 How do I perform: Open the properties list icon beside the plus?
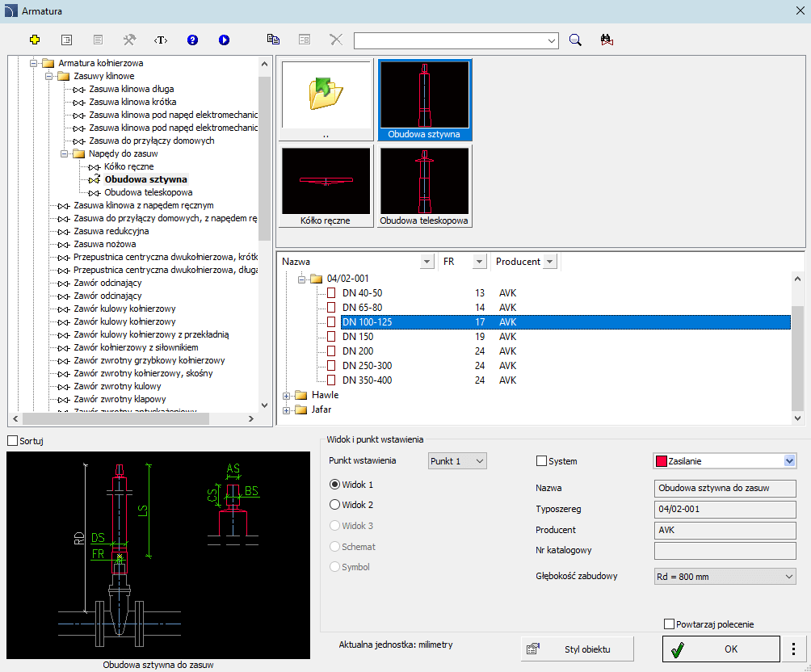point(67,40)
